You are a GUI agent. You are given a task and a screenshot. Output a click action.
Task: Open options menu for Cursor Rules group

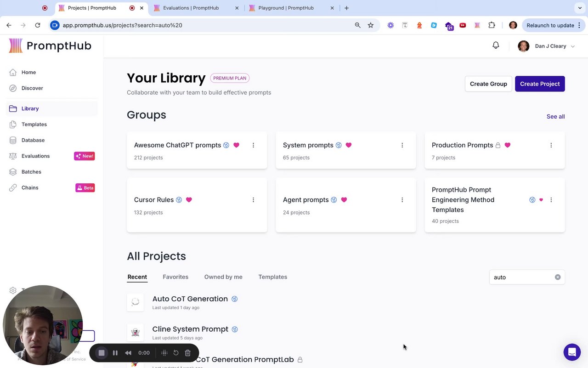(253, 200)
